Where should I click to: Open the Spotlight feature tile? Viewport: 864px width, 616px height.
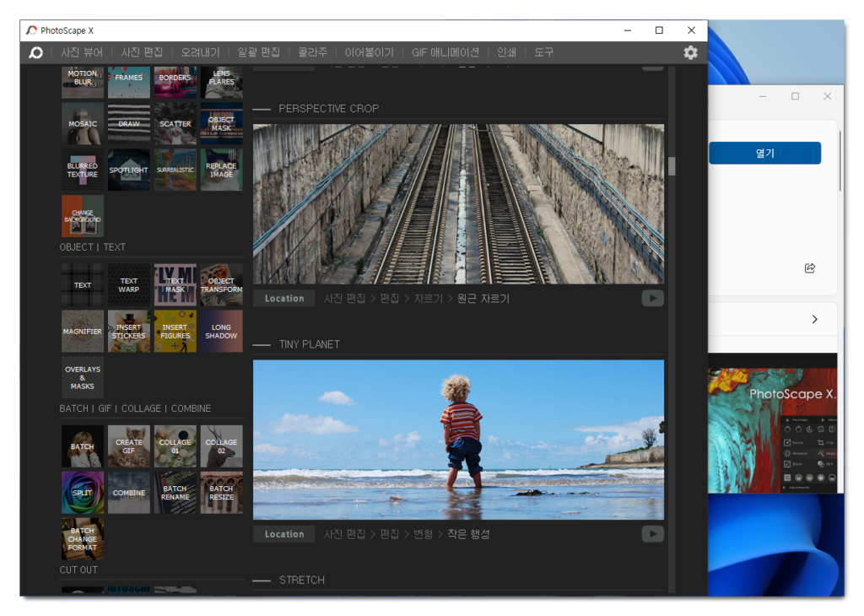coord(129,170)
